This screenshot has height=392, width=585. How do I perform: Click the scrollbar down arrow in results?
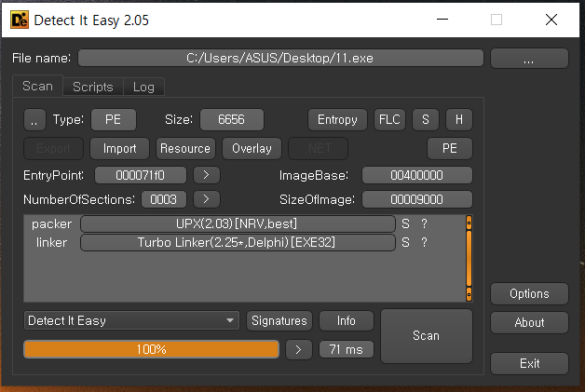pos(469,294)
